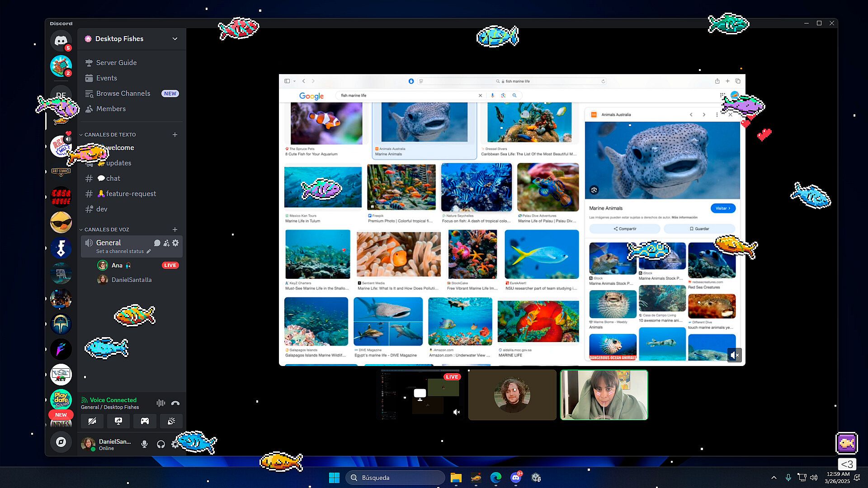Screen dimensions: 868x488
Task: Open the Desktop Fishes server dropdown
Action: pyautogui.click(x=175, y=39)
